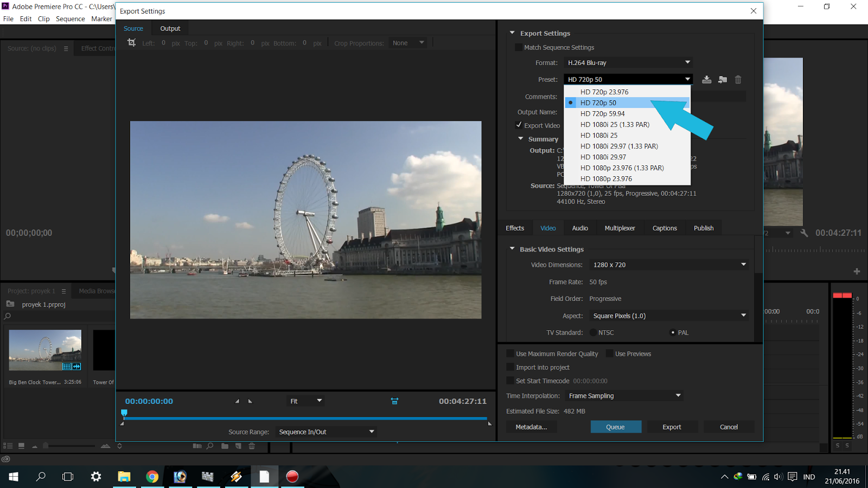This screenshot has height=488, width=868.
Task: Save the current export preset
Action: pyautogui.click(x=706, y=80)
